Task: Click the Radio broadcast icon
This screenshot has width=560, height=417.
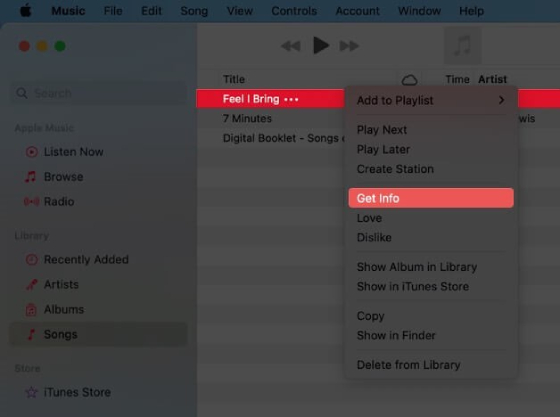Action: click(31, 202)
